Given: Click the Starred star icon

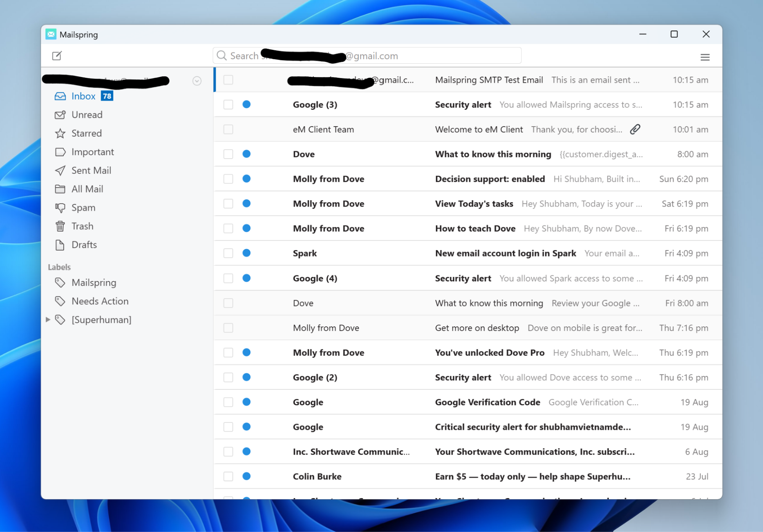Looking at the screenshot, I should [60, 133].
